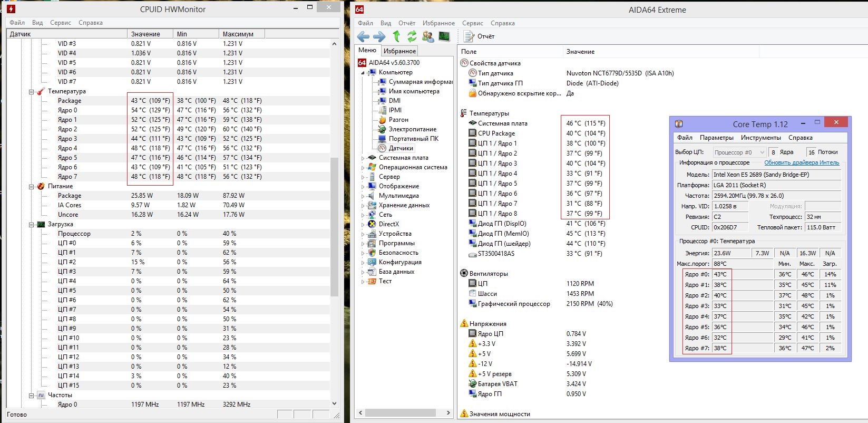The height and width of the screenshot is (423, 868).
Task: Click Ядро #7 row in Core Temp
Action: 762,348
